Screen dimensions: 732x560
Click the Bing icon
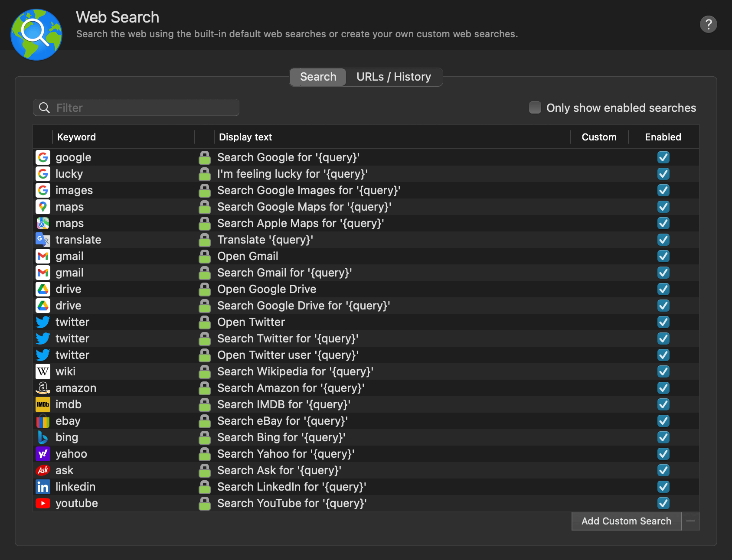click(42, 437)
